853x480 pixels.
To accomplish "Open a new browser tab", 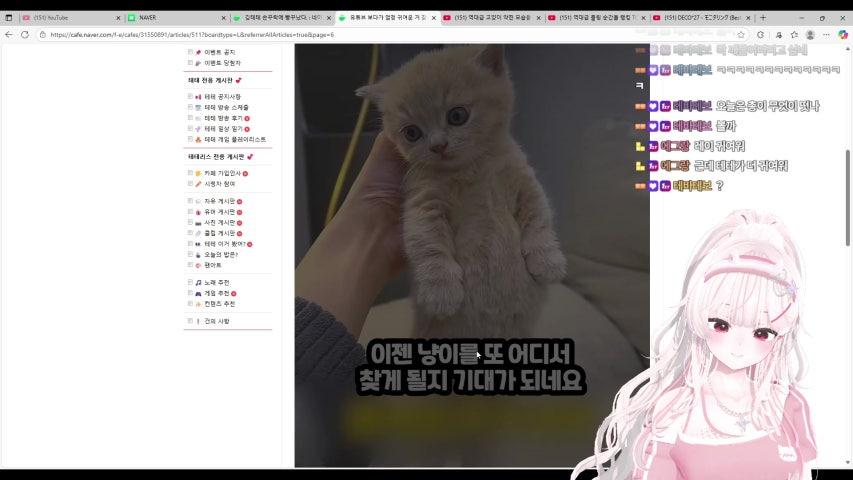I will coord(763,17).
